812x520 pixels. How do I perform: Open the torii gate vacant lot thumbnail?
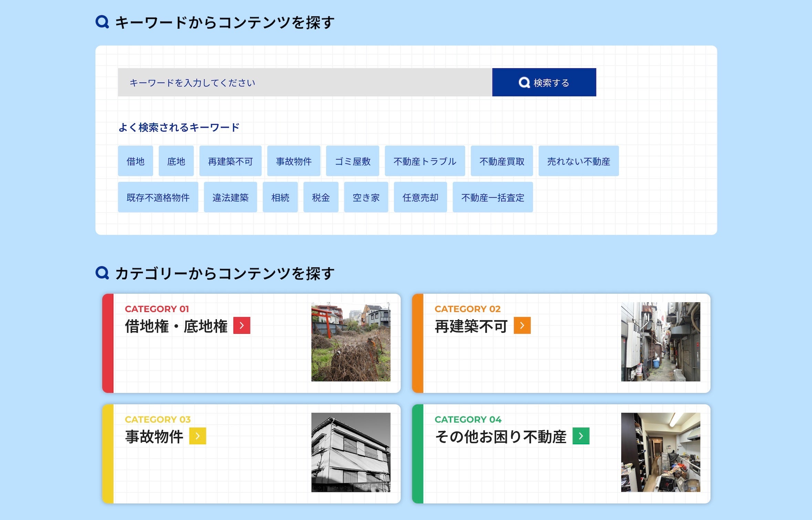click(351, 342)
